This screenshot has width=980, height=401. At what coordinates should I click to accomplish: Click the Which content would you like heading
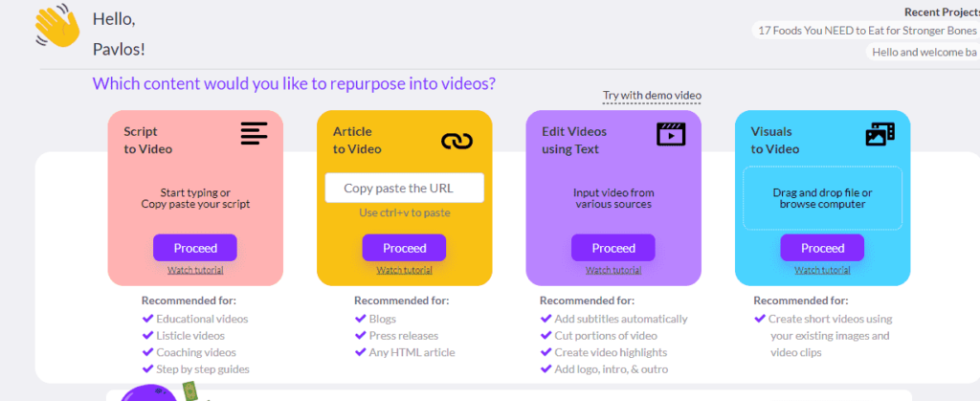294,83
